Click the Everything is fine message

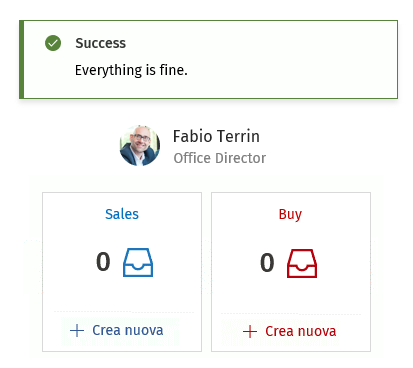pos(131,70)
